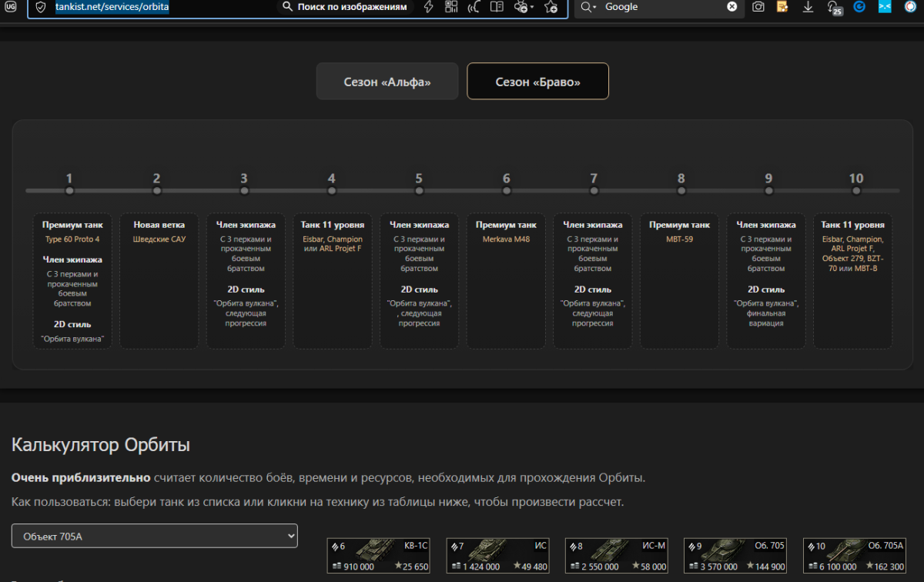The image size is (924, 582).
Task: Click the site security shield icon
Action: coord(42,8)
